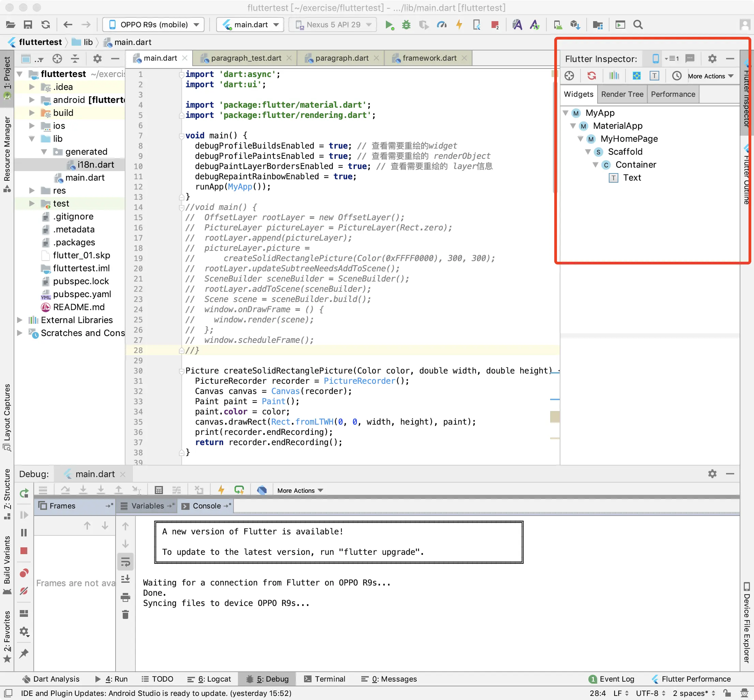This screenshot has width=754, height=700.
Task: Collapse all nodes in Project panel
Action: click(75, 59)
